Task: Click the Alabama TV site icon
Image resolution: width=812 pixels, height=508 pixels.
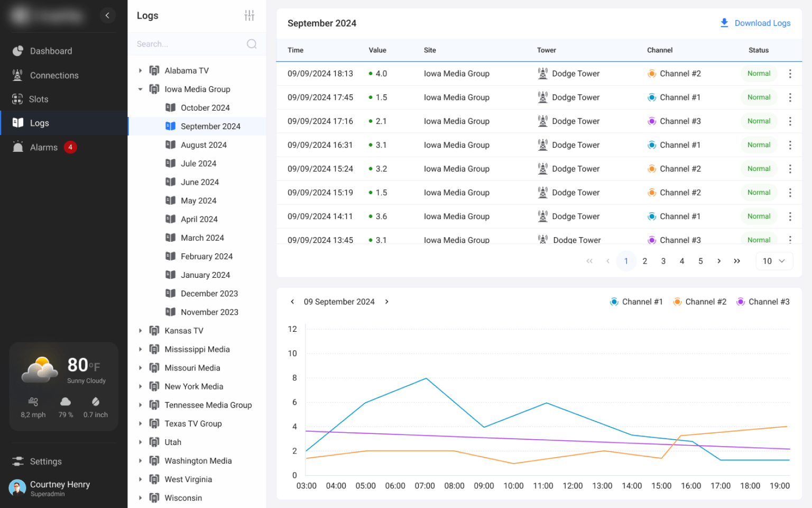Action: click(154, 70)
